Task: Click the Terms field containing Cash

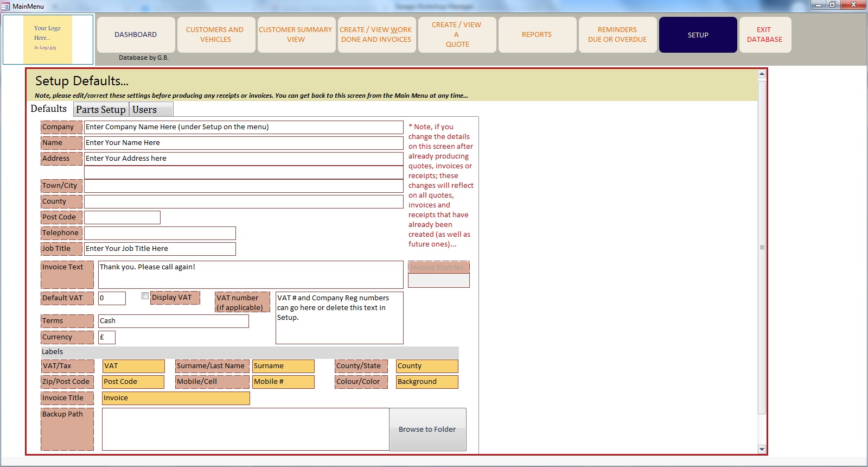Action: pyautogui.click(x=173, y=321)
